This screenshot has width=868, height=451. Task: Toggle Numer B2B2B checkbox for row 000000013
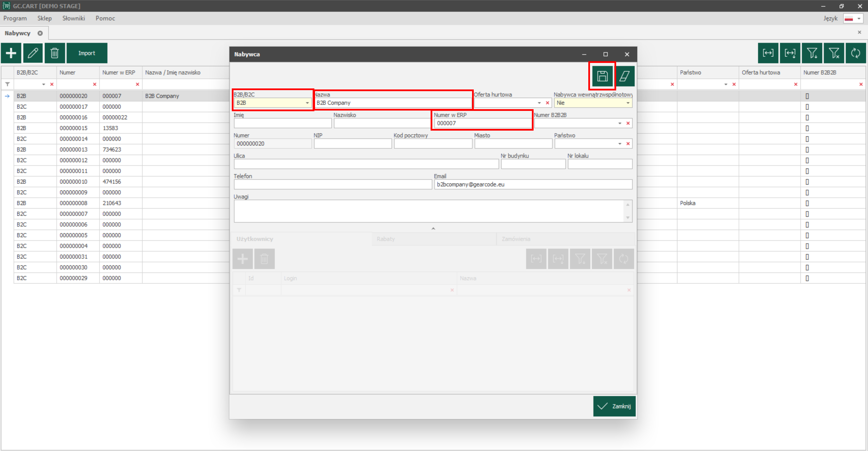point(807,150)
